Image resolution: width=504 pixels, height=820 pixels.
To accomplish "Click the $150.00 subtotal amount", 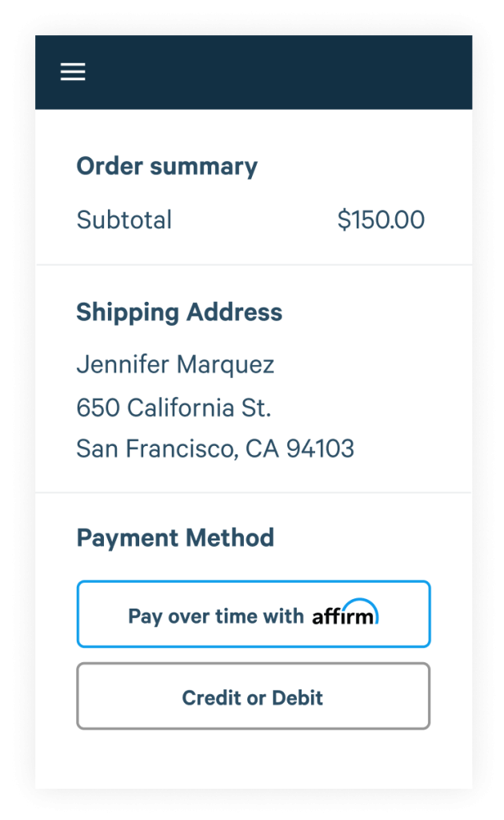I will pyautogui.click(x=381, y=220).
